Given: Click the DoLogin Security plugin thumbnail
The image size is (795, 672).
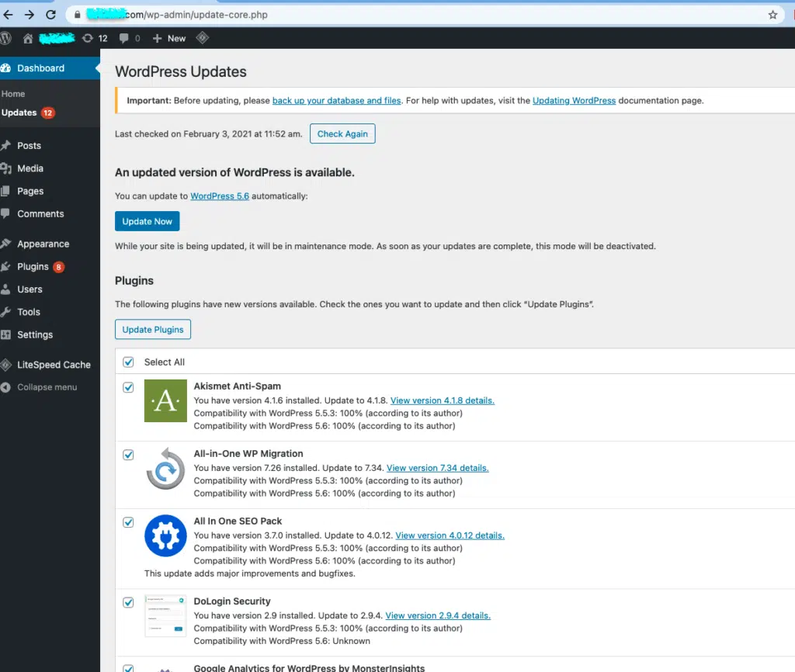Looking at the screenshot, I should [x=166, y=616].
